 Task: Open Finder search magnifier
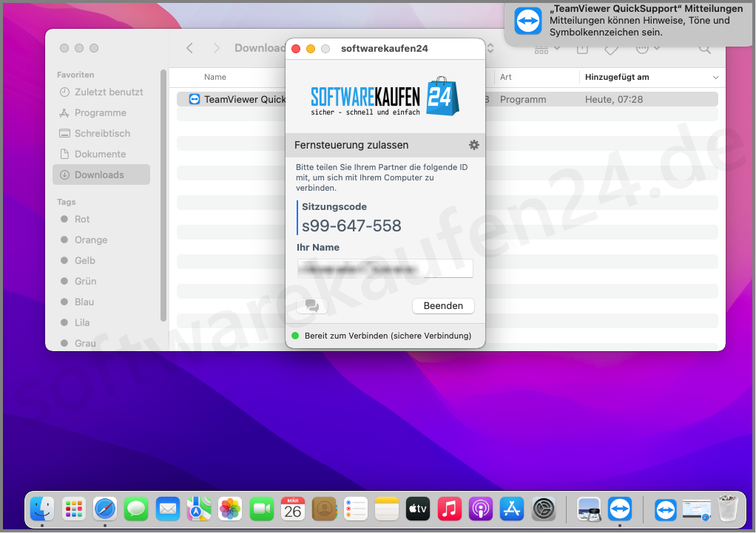pyautogui.click(x=705, y=48)
